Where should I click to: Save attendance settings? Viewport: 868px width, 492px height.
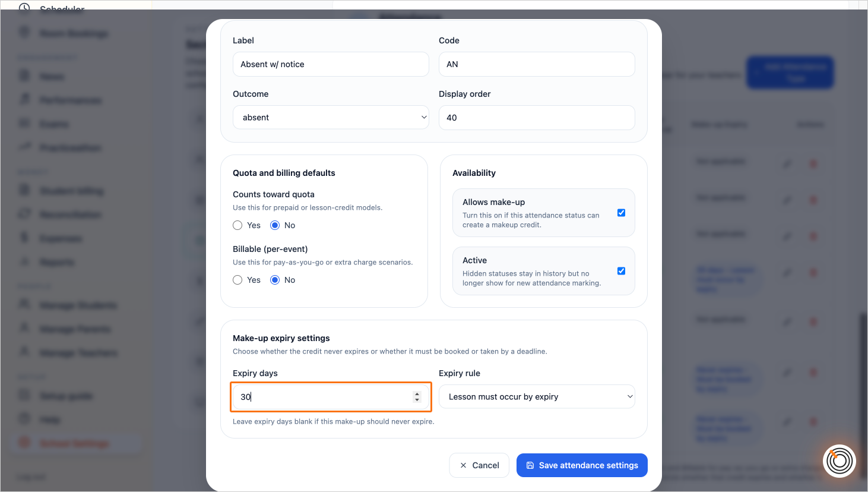coord(582,465)
